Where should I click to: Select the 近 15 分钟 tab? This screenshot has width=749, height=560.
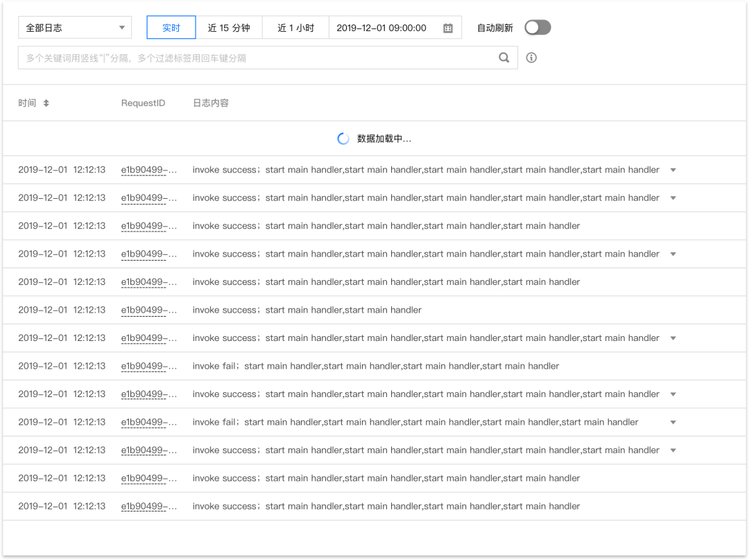coord(229,28)
